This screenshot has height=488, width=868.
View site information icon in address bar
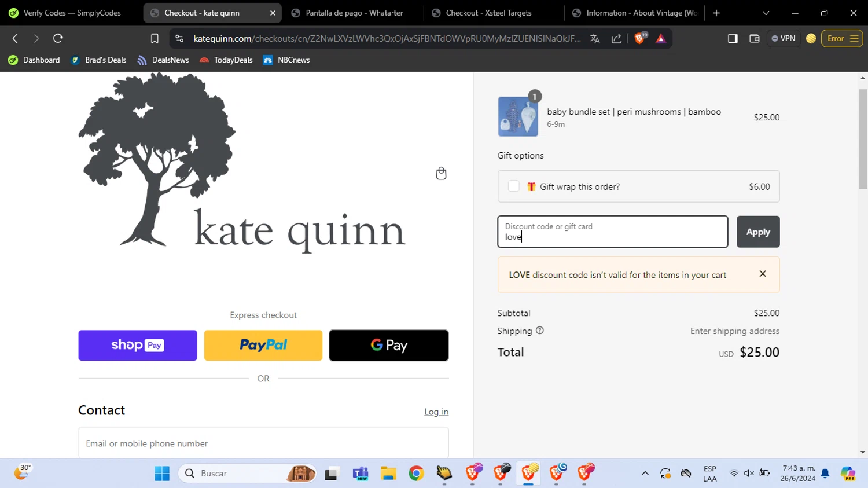pos(179,39)
